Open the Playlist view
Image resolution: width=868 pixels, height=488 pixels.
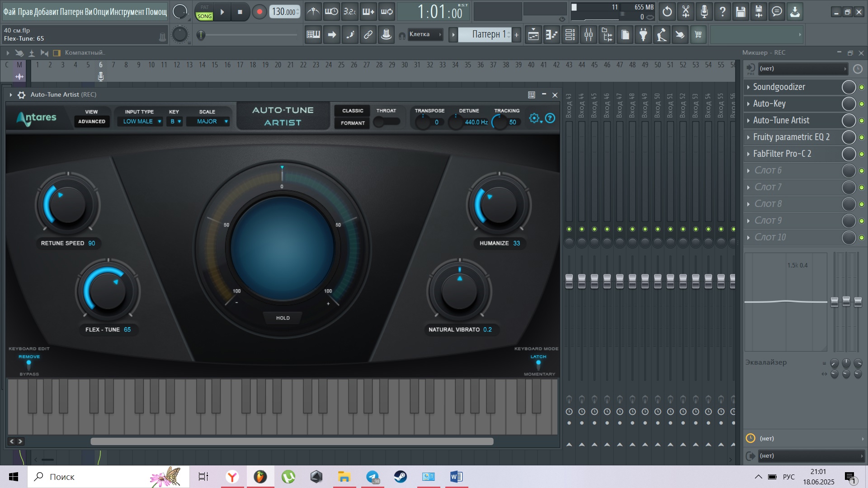click(x=533, y=35)
